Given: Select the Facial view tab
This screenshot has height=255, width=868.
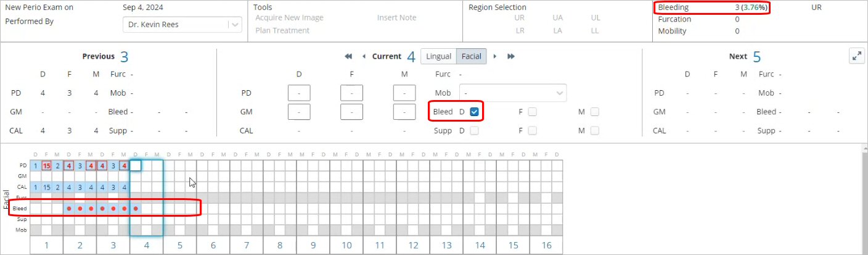Looking at the screenshot, I should point(472,57).
